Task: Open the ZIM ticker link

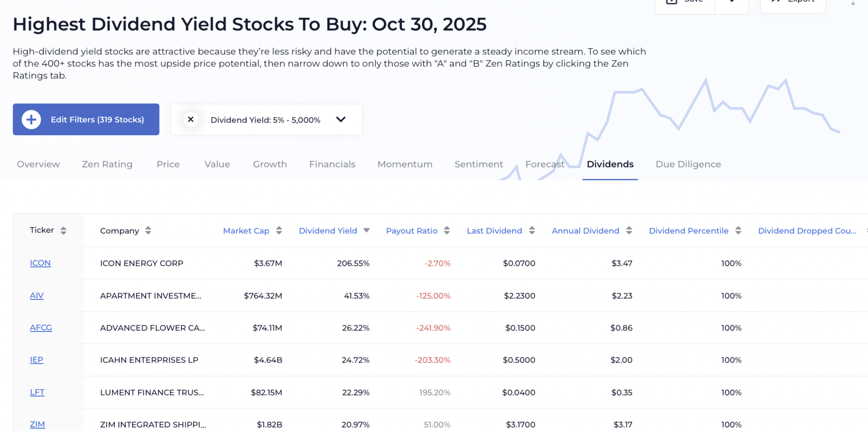Action: 37,424
